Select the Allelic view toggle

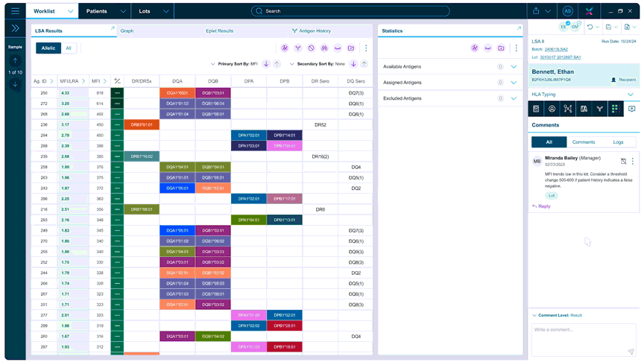[48, 48]
